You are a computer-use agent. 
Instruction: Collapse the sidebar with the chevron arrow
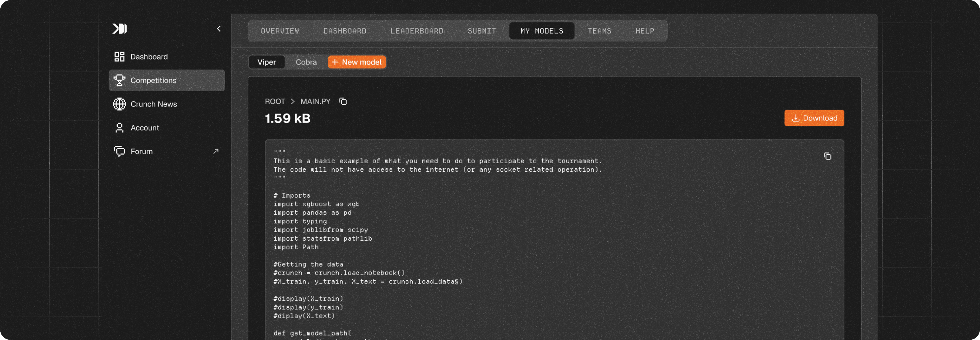coord(219,29)
